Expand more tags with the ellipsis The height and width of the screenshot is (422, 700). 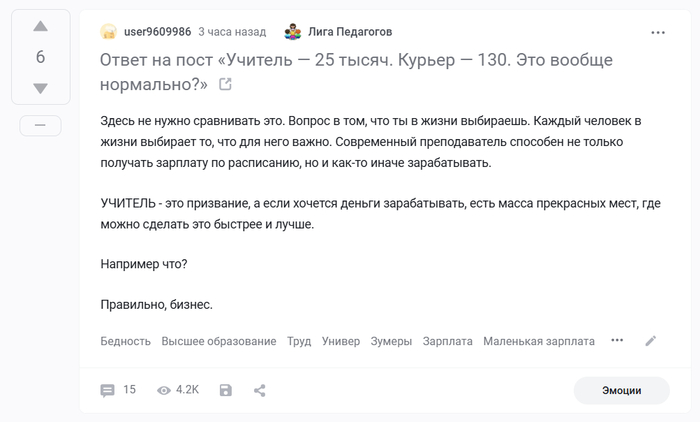617,340
